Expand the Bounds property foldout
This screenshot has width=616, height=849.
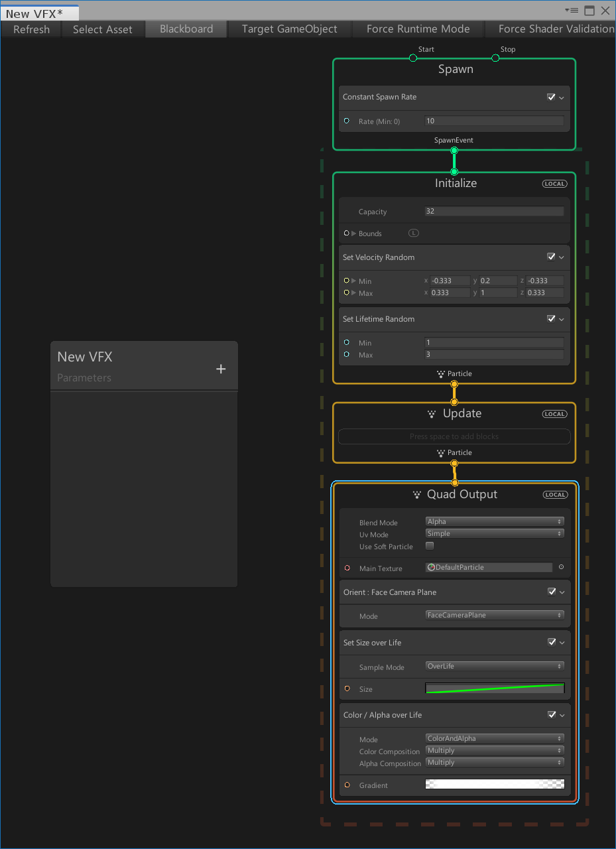(x=354, y=233)
